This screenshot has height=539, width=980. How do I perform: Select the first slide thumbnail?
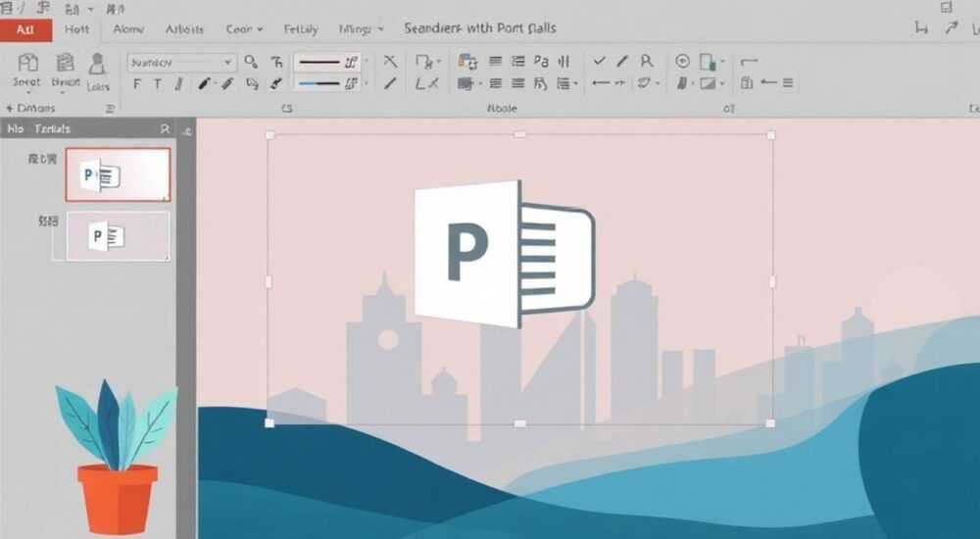119,174
